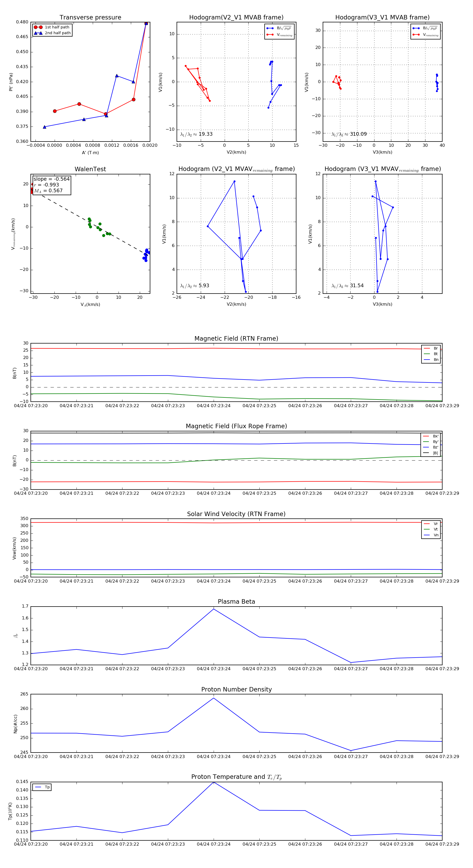Screen dimensions: 473x868
Task: Click the '265' tick in Proton Number Density
Action: (x=24, y=694)
